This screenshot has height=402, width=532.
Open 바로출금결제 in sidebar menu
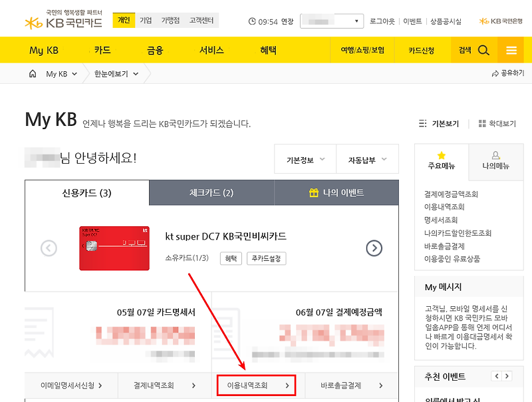coord(444,246)
